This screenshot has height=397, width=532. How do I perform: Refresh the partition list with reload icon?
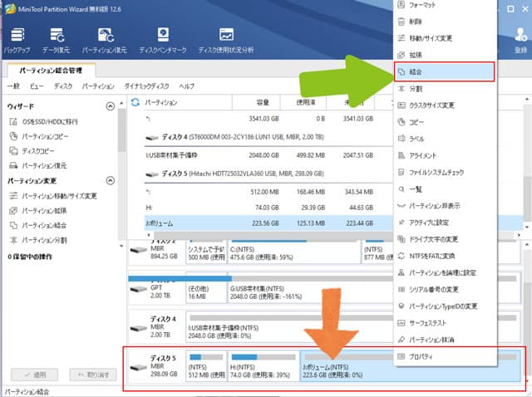coord(135,102)
